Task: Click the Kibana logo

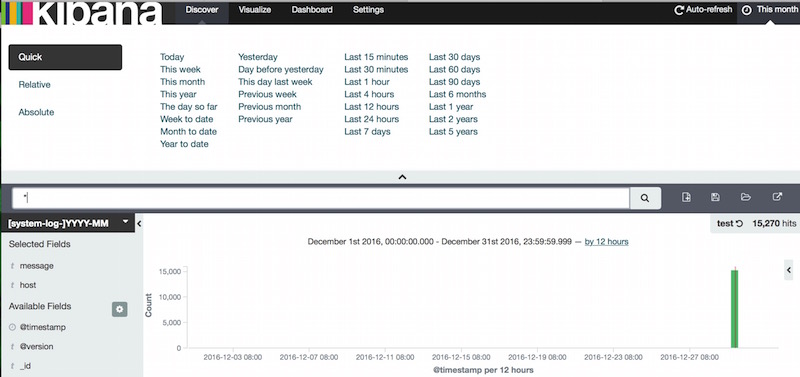Action: click(82, 12)
